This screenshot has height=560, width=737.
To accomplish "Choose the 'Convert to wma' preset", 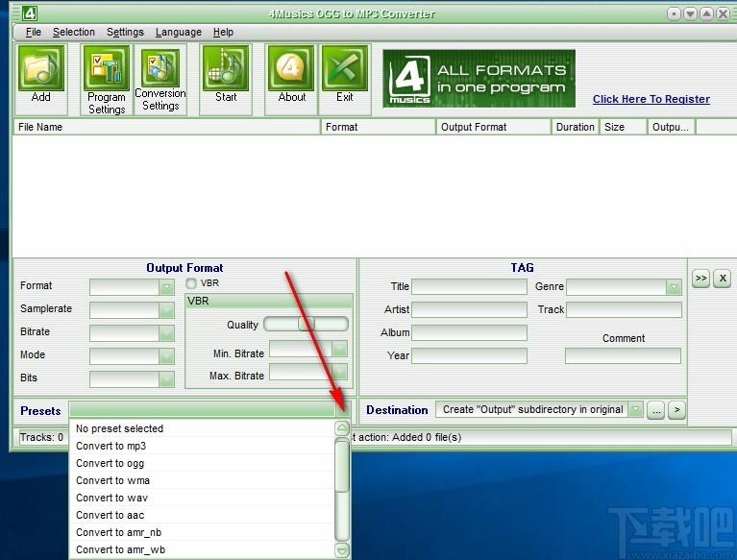I will tap(202, 480).
